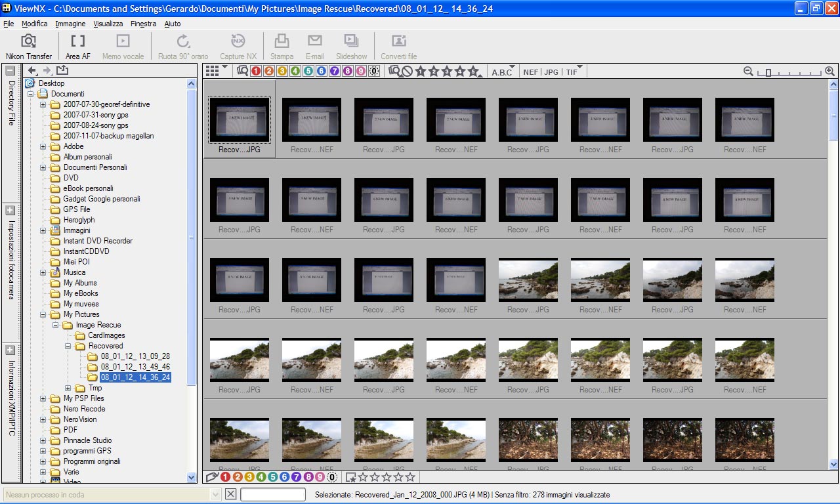
Task: Select the CardImages folder
Action: 106,335
